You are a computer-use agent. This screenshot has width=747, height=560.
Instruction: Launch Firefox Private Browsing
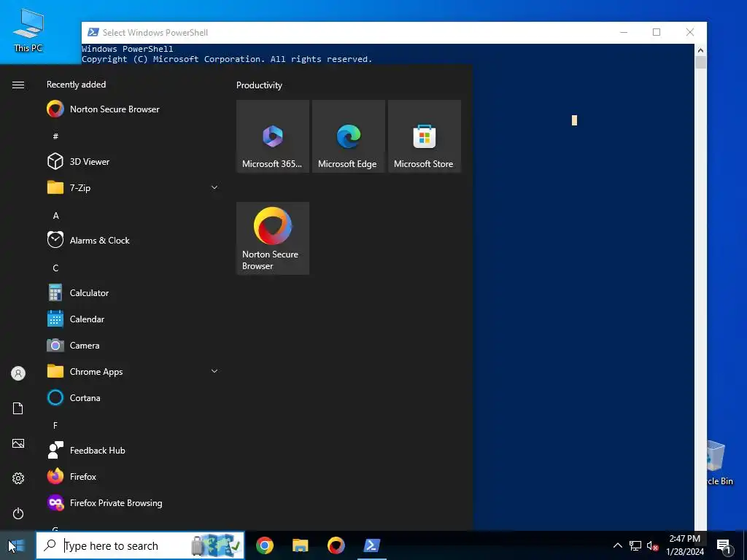coord(132,503)
